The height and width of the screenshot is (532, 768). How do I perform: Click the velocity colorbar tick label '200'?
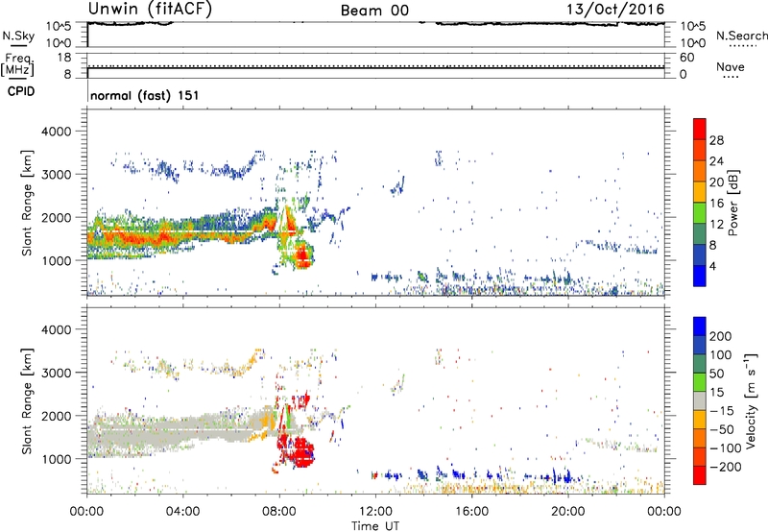point(720,336)
